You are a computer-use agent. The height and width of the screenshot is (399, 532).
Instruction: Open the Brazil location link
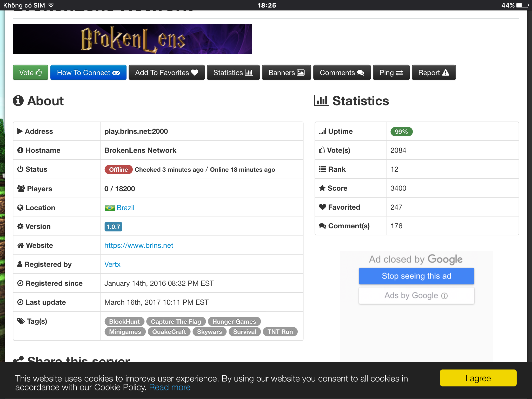point(125,208)
